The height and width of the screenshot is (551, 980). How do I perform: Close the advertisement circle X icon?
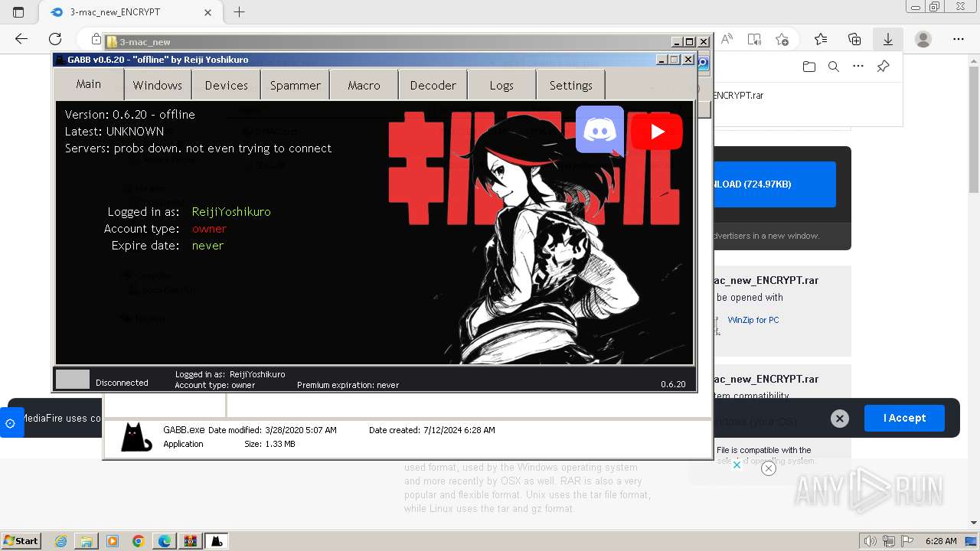pyautogui.click(x=769, y=468)
